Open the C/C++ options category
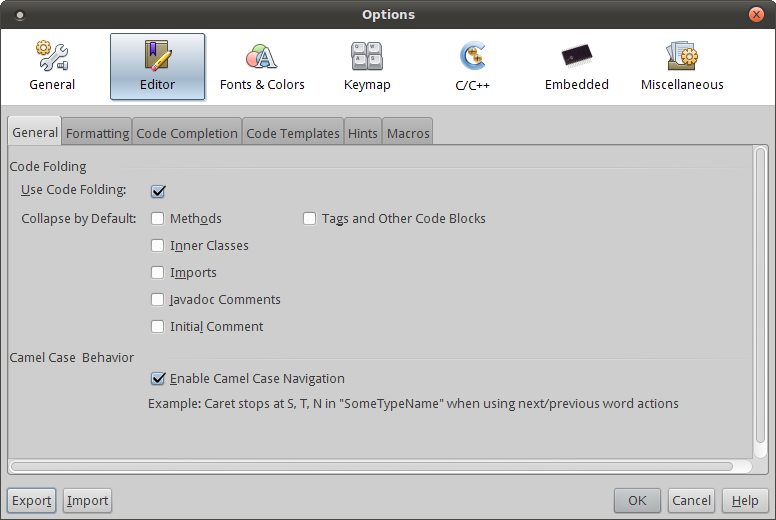Image resolution: width=776 pixels, height=520 pixels. [472, 67]
